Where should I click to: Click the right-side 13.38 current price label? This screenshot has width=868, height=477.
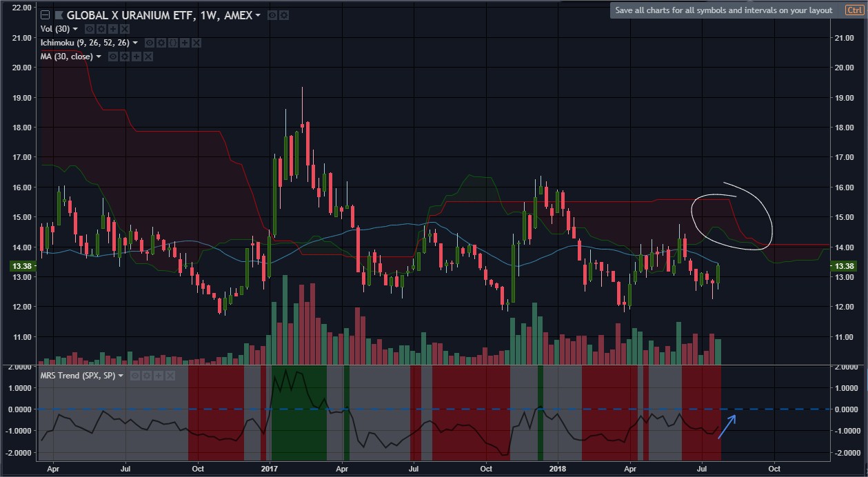845,266
